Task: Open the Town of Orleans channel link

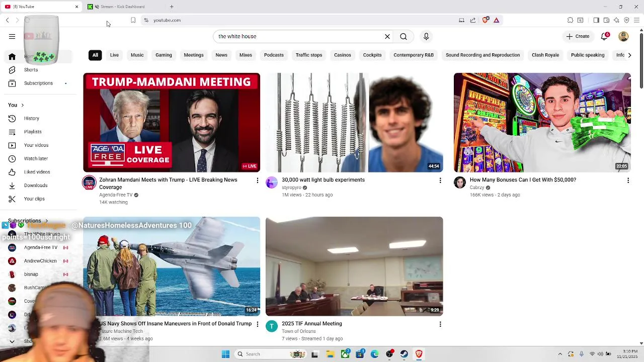Action: pos(298,331)
